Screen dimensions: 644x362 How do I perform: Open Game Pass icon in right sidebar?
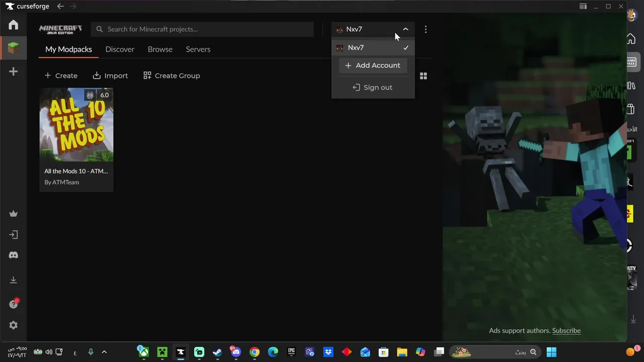[x=631, y=62]
